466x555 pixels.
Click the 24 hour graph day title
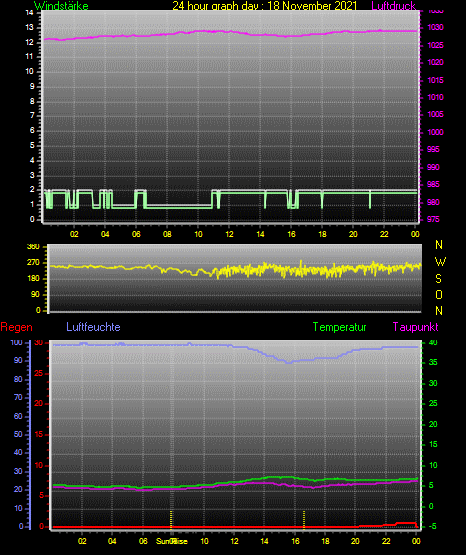(265, 6)
